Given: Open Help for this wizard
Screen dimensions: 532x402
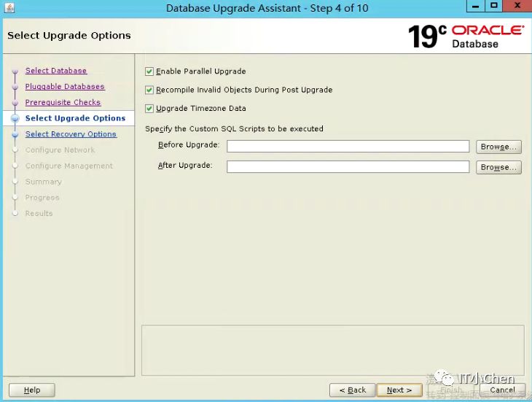Looking at the screenshot, I should (32, 390).
